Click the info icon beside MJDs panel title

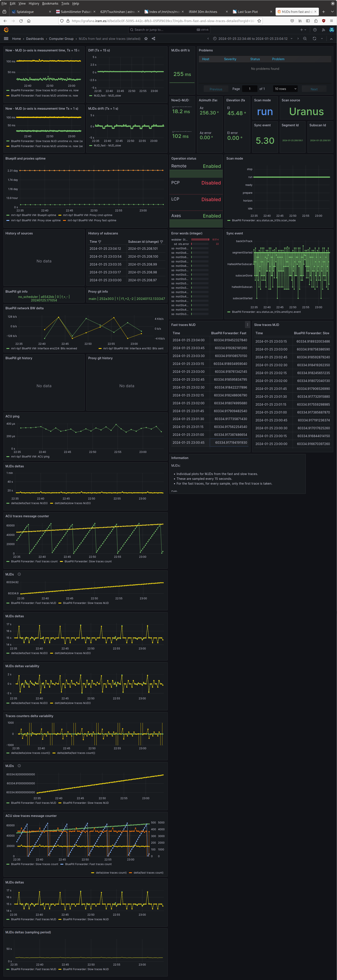[19, 574]
